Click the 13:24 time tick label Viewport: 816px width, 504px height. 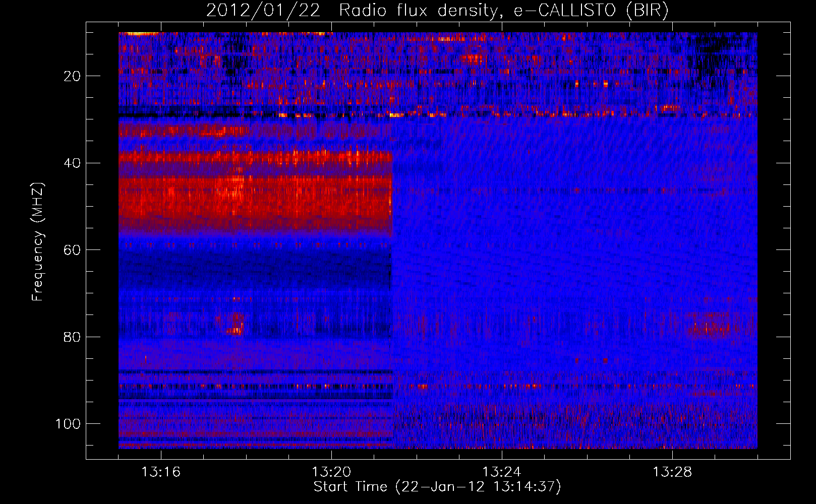click(502, 472)
